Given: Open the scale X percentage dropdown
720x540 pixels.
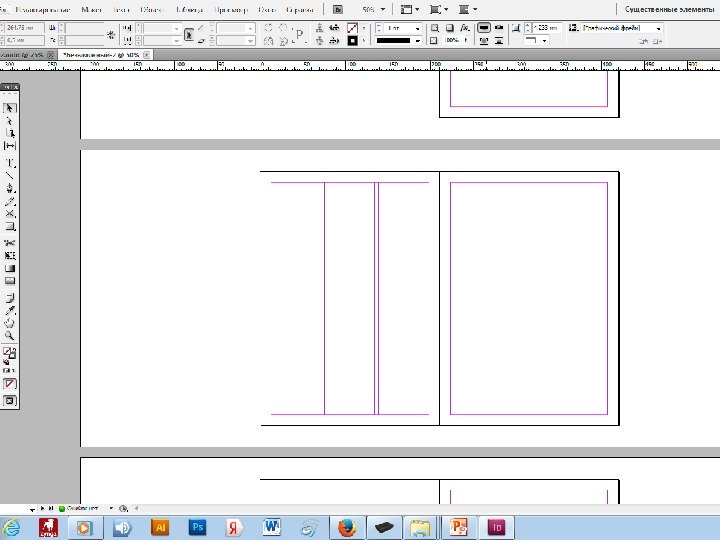Looking at the screenshot, I should click(176, 28).
